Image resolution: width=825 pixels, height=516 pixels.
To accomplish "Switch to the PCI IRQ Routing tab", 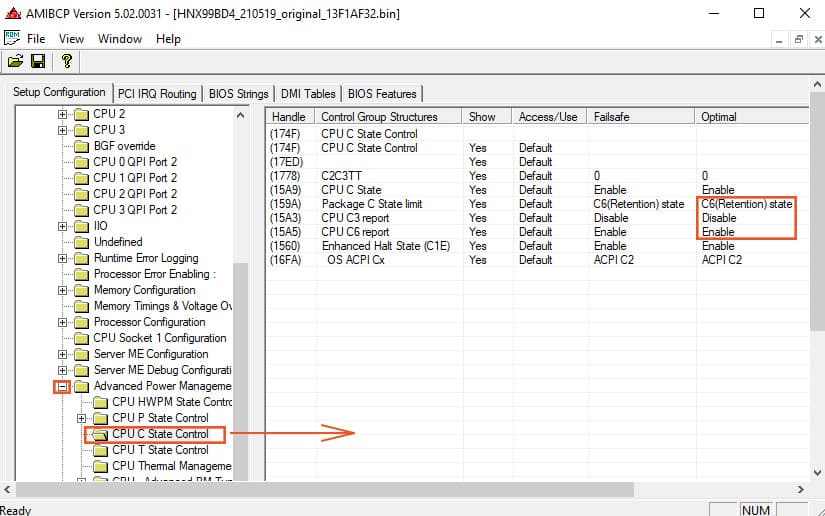I will pyautogui.click(x=157, y=94).
